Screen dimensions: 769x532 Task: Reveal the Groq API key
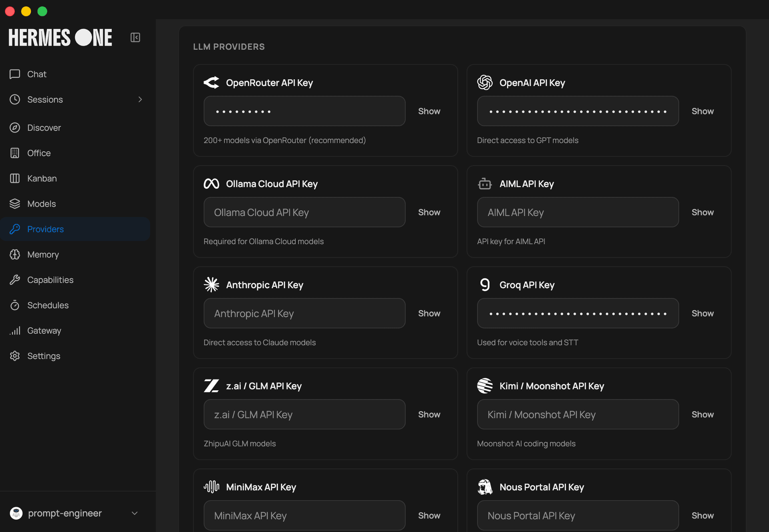tap(703, 313)
